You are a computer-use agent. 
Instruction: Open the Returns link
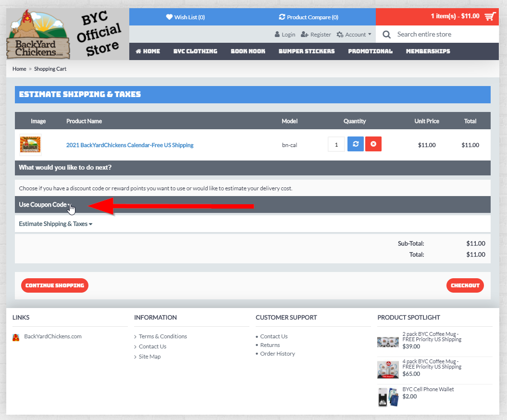point(270,345)
